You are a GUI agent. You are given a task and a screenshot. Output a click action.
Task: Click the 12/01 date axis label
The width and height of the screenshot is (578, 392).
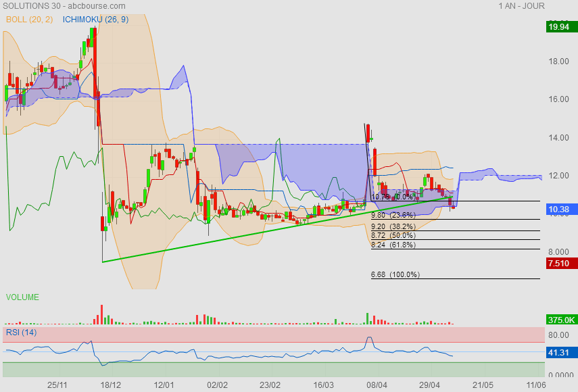coord(164,385)
